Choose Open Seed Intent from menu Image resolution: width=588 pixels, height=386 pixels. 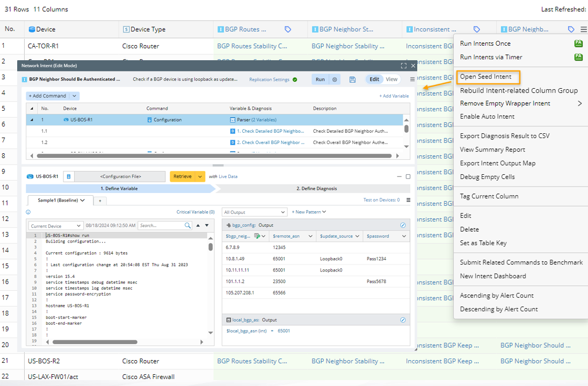[x=485, y=77]
